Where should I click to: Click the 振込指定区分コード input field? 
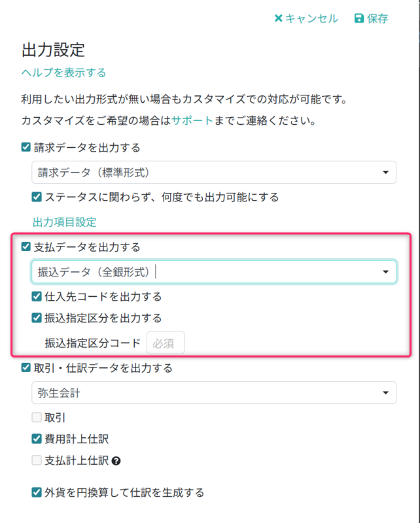coord(165,343)
